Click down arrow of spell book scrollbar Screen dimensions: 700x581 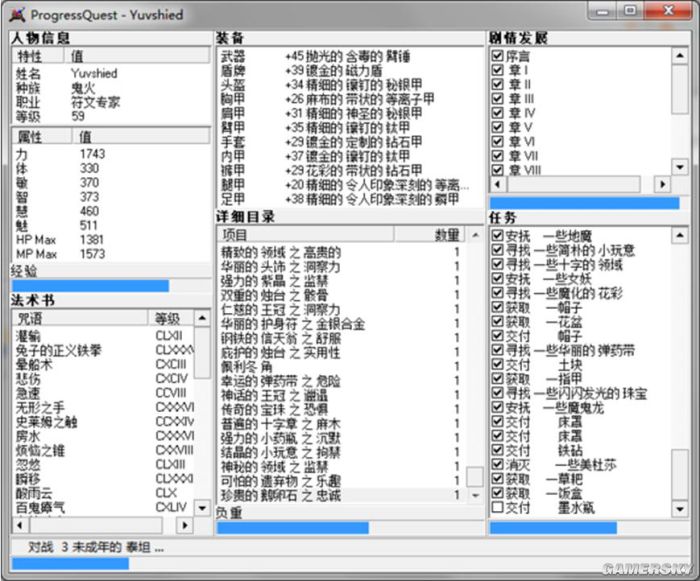202,508
